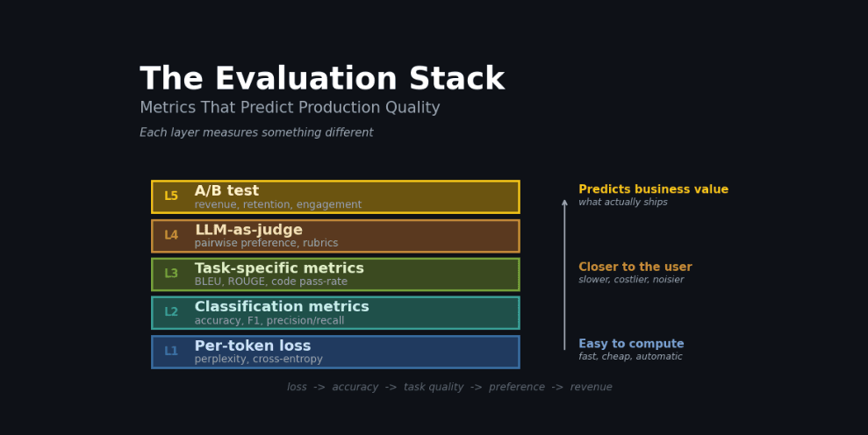
Task: Select the Classification metrics heading
Action: point(282,307)
